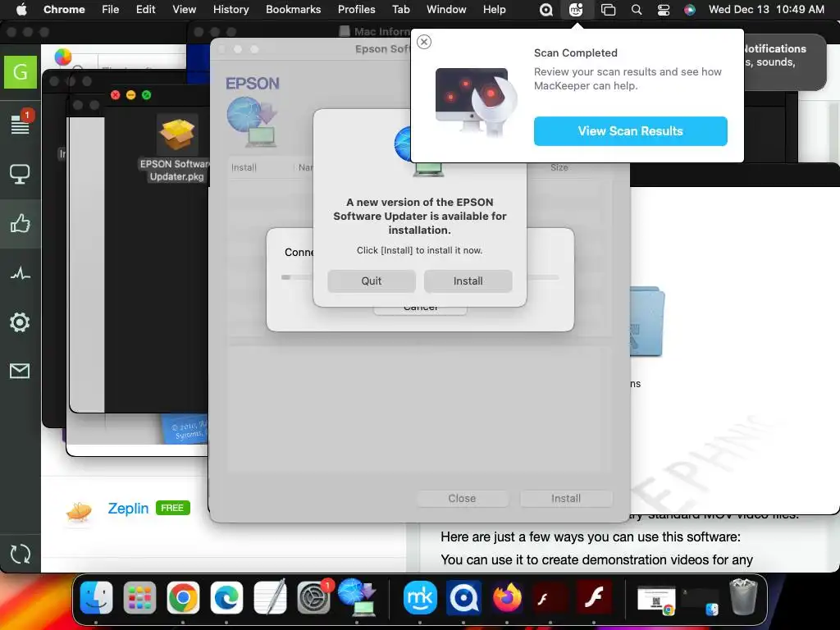840x630 pixels.
Task: Open the green G sidebar logo
Action: pos(21,72)
